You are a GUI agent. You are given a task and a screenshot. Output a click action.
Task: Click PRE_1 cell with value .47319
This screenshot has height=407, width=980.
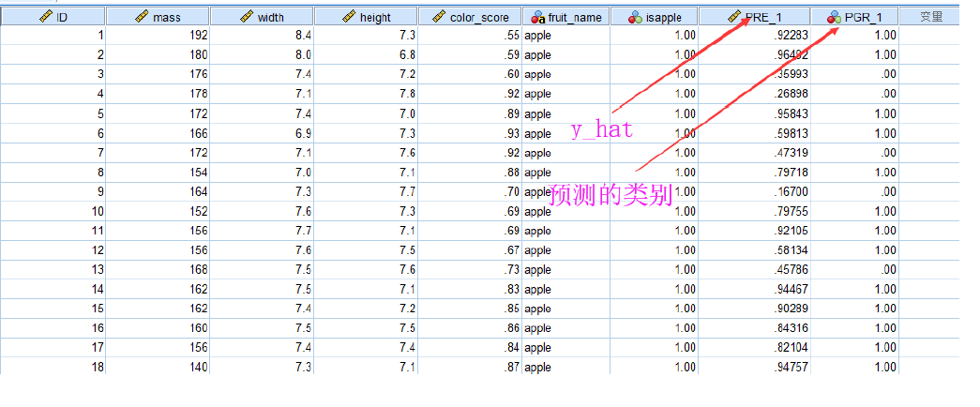click(754, 153)
